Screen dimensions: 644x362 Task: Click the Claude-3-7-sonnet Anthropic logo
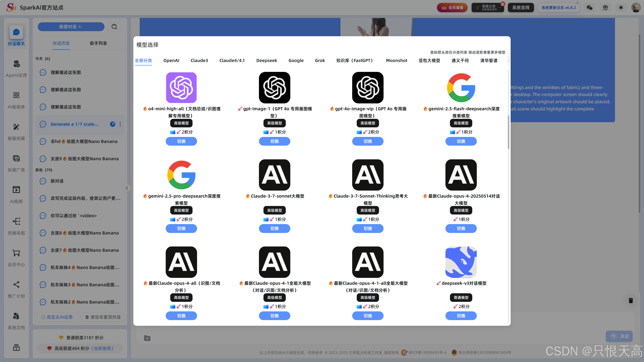[275, 175]
